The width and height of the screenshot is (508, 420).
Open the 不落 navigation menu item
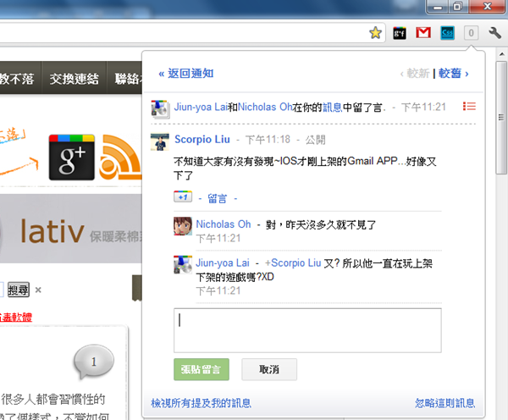(x=20, y=78)
